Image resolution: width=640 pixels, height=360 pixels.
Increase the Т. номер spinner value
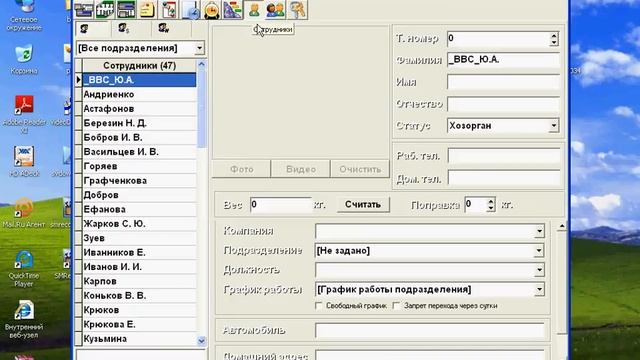554,36
